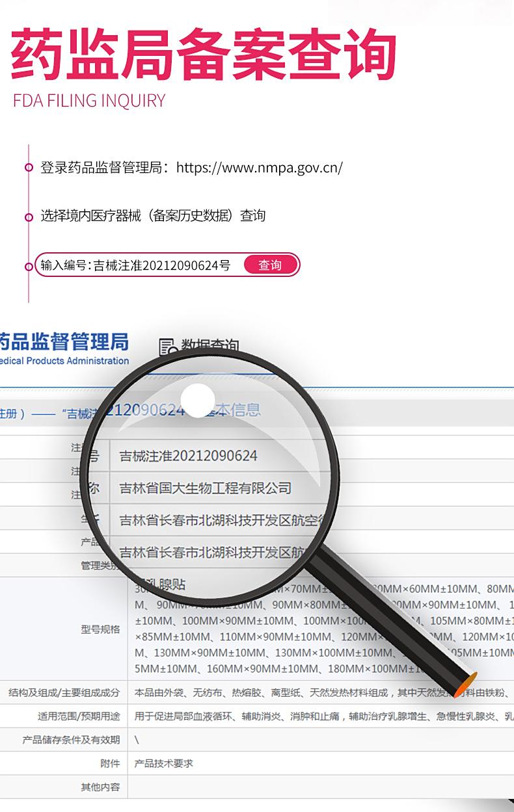
Task: Select the FDA FILING INQUIRY subtitle
Action: (x=89, y=101)
